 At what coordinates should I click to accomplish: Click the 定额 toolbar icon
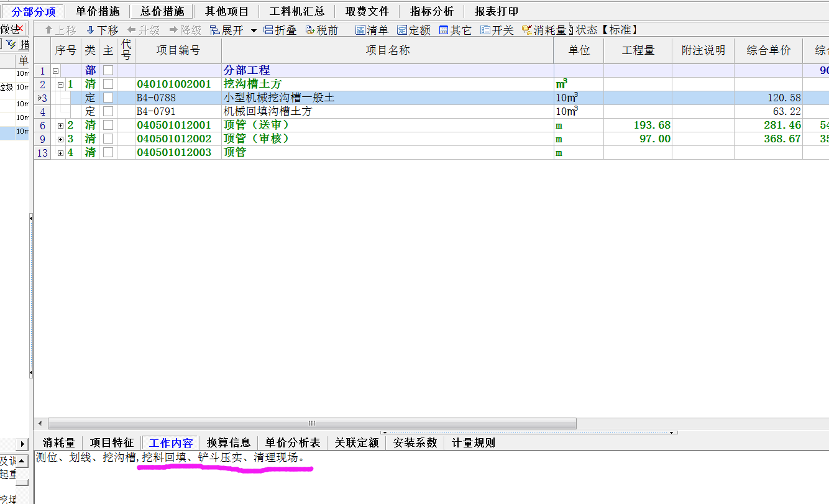[414, 30]
